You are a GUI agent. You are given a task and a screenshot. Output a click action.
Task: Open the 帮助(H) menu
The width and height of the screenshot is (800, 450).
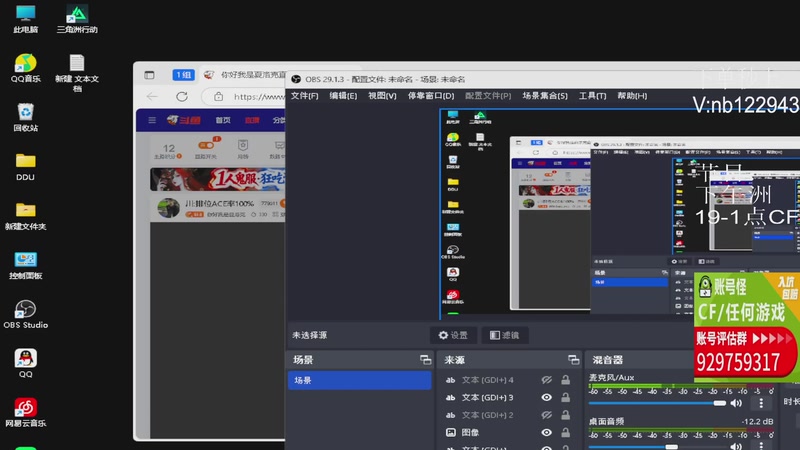coord(632,96)
